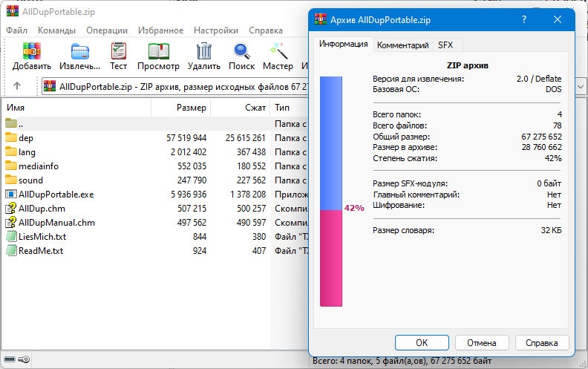Click the archive icon in the address bar
588x369 pixels.
50,86
